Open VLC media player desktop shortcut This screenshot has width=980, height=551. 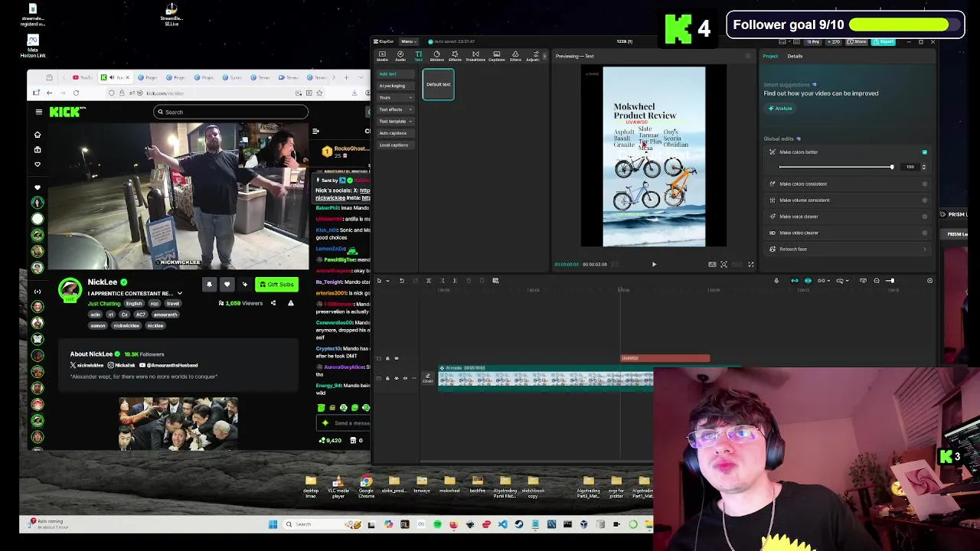(338, 486)
